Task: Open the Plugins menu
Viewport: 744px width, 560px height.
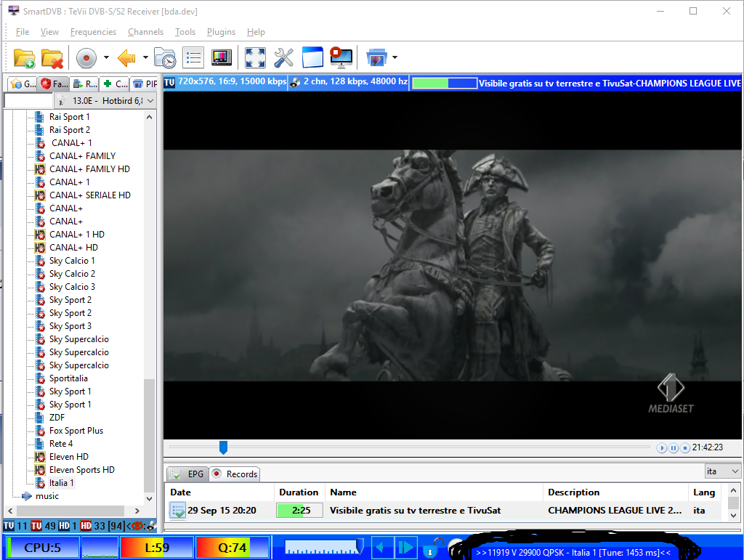Action: tap(221, 32)
